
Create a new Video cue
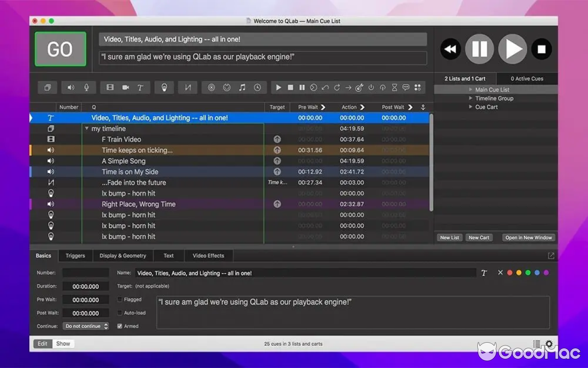pyautogui.click(x=110, y=87)
